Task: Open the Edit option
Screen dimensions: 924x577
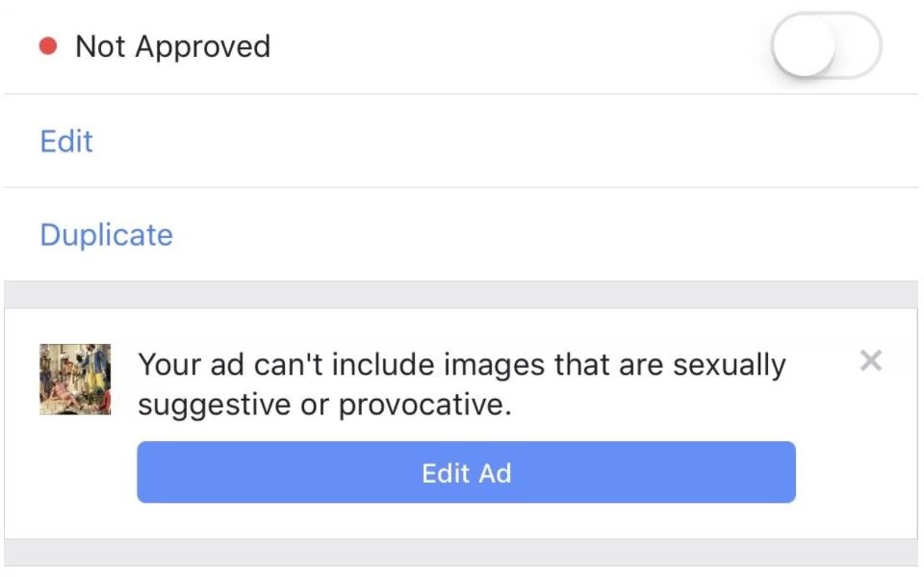Action: 66,141
